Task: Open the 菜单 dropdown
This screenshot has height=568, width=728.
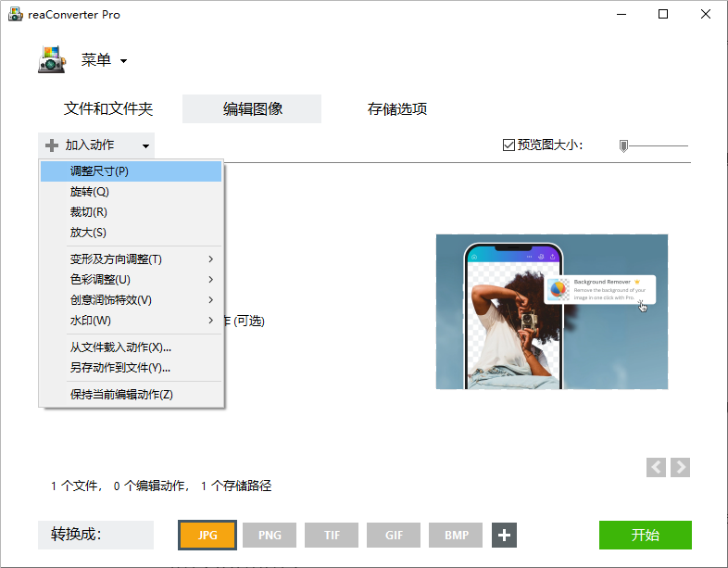Action: coord(104,60)
